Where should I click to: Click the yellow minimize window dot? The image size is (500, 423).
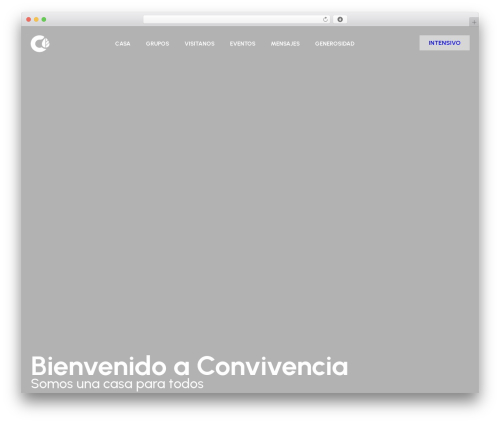click(36, 20)
